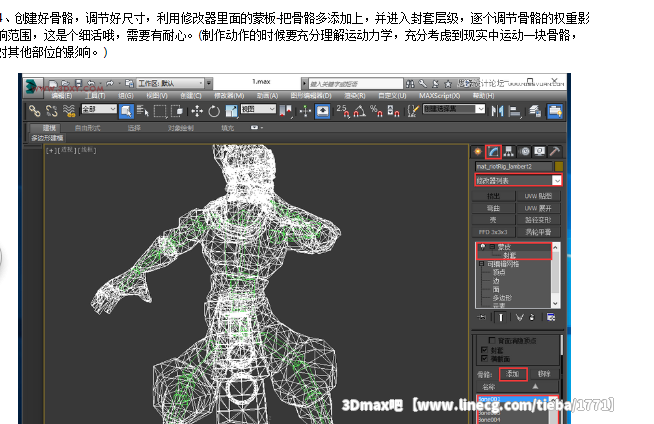
Task: Click the New Scene icon in quick access toolbar
Action: pos(53,83)
